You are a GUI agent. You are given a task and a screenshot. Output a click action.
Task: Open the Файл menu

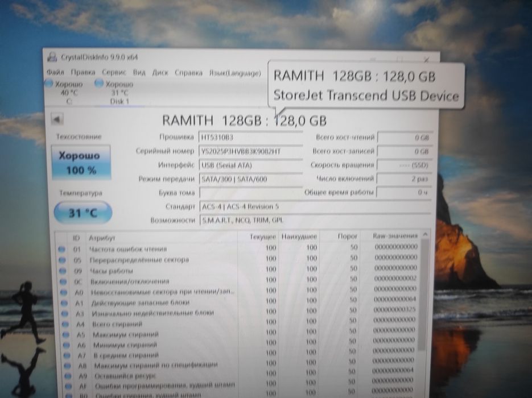[x=55, y=72]
